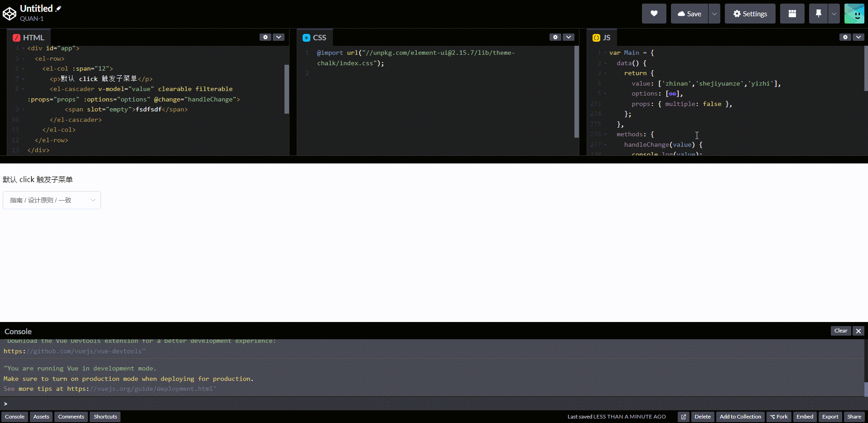Select the HTML editor tab label

coord(29,38)
